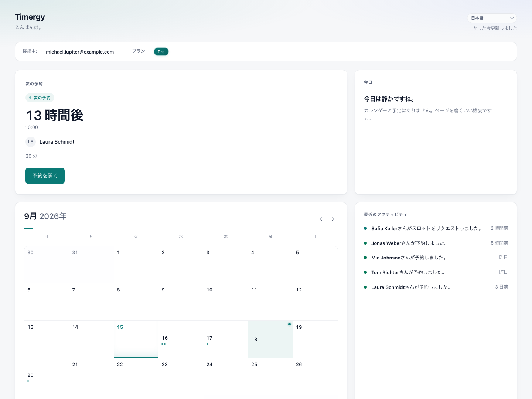Select September 20 in the calendar
Screen dimensions: 532x399
(47, 376)
